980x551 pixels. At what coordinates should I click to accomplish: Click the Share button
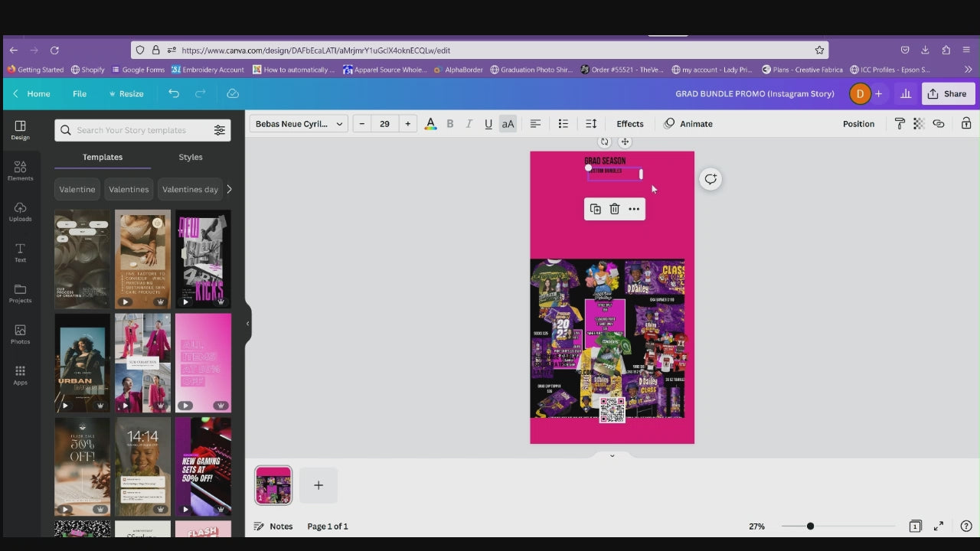tap(948, 93)
